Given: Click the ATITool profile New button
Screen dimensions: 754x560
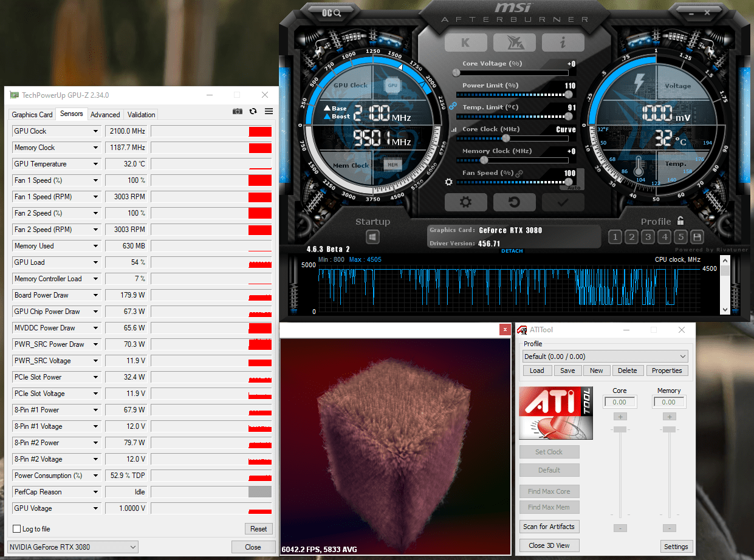Looking at the screenshot, I should click(597, 370).
